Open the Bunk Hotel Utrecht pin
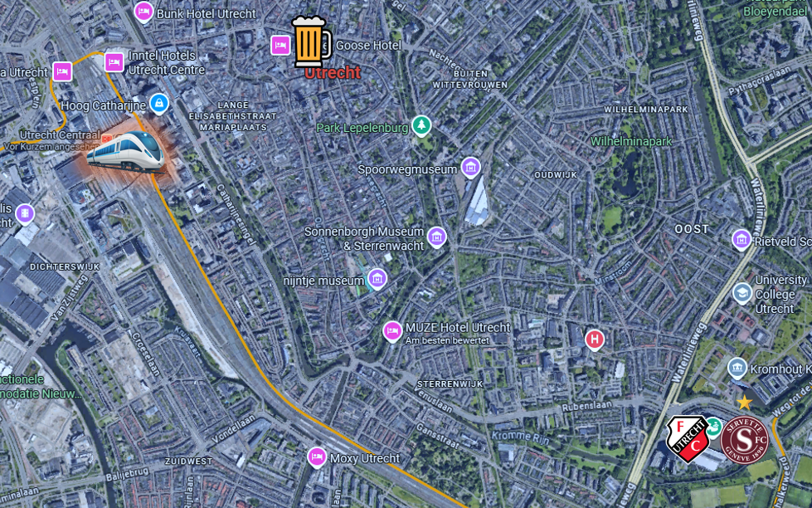This screenshot has height=508, width=812. (143, 12)
